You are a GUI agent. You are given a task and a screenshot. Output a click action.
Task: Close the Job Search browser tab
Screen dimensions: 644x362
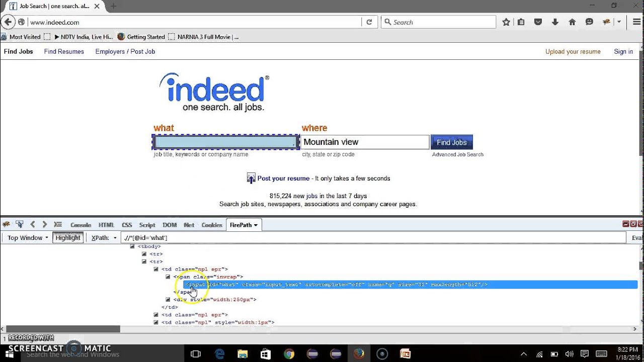[97, 6]
